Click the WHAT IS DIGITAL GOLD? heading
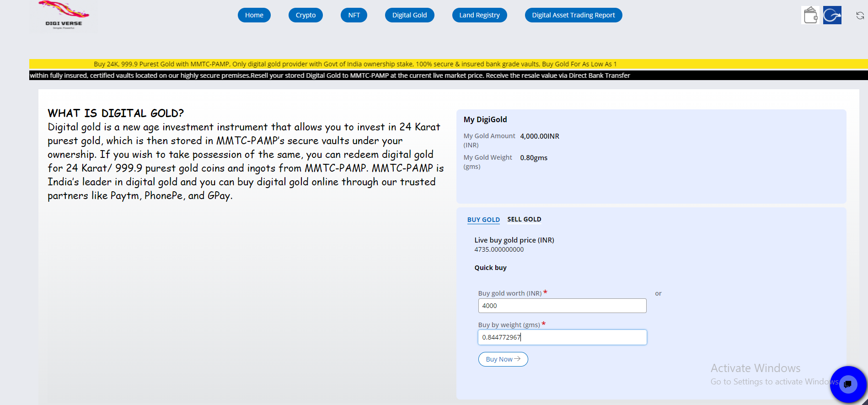This screenshot has height=405, width=868. [116, 113]
